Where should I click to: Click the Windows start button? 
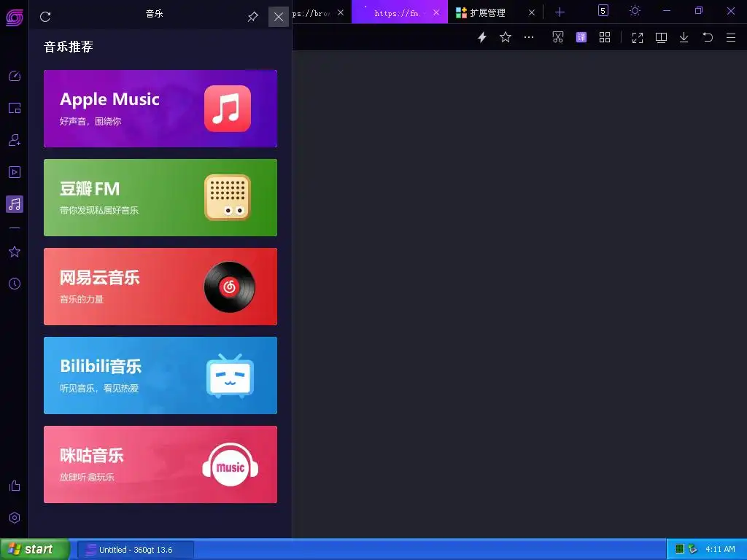point(34,550)
